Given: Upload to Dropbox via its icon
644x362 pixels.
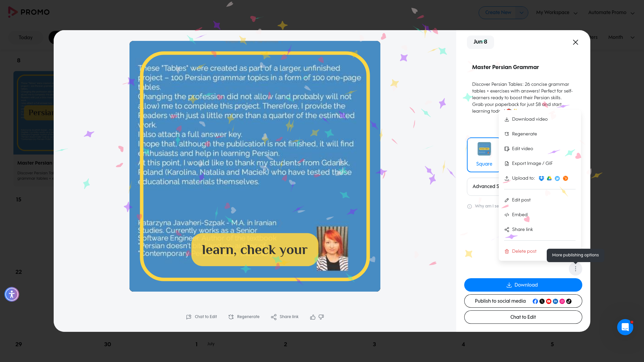Looking at the screenshot, I should coord(541,178).
